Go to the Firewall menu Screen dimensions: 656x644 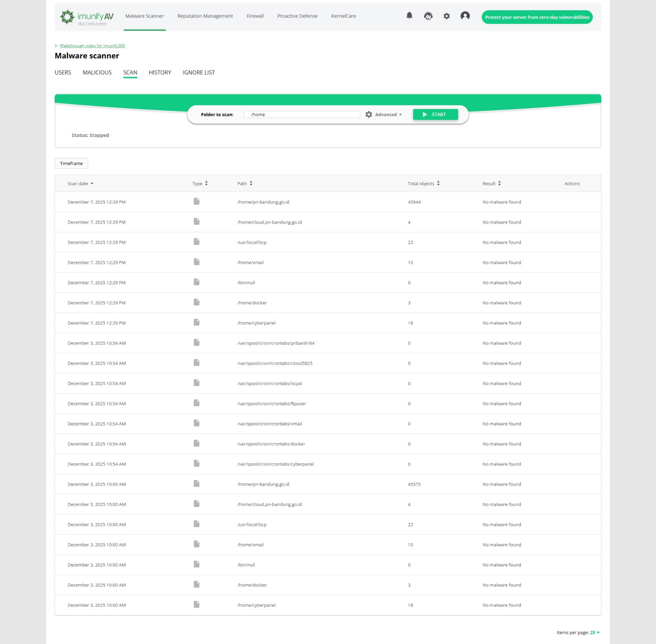(255, 16)
